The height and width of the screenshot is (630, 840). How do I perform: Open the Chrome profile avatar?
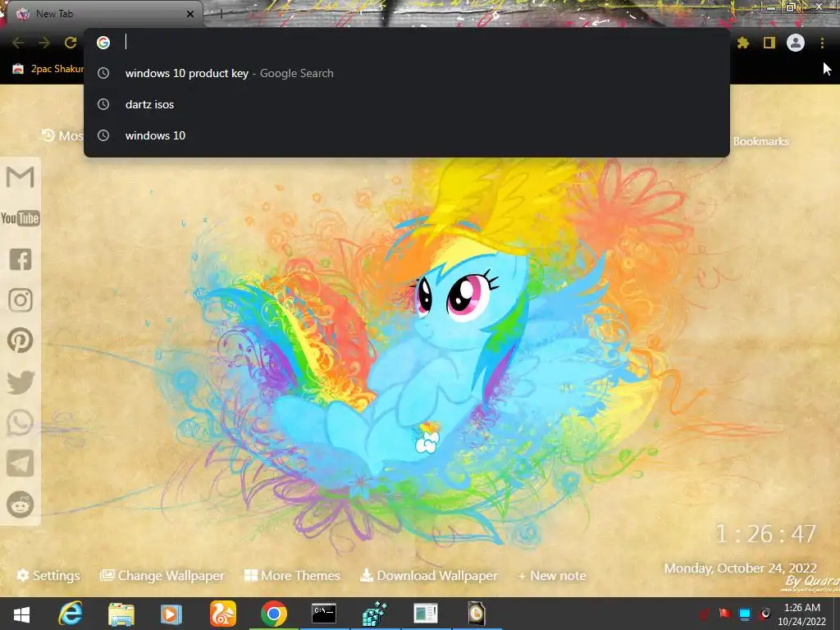(796, 43)
